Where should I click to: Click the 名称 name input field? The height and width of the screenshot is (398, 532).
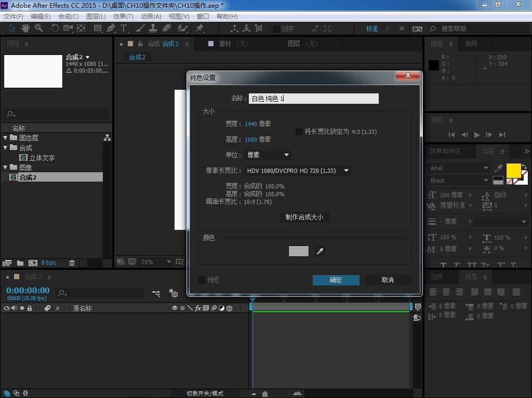click(313, 99)
